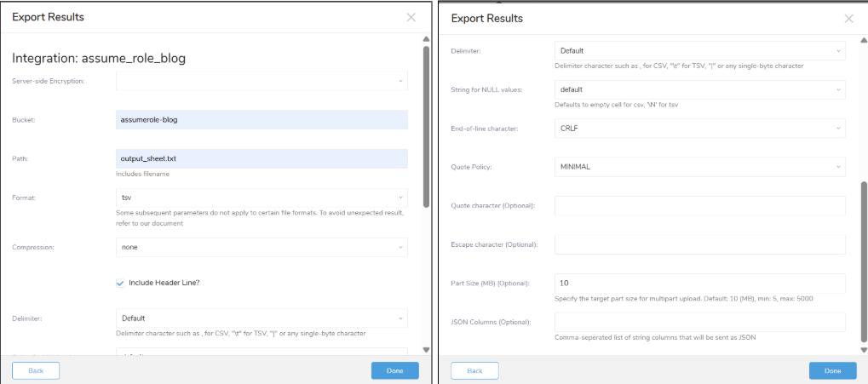The image size is (868, 384).
Task: Click Back in the right dialog
Action: (474, 370)
